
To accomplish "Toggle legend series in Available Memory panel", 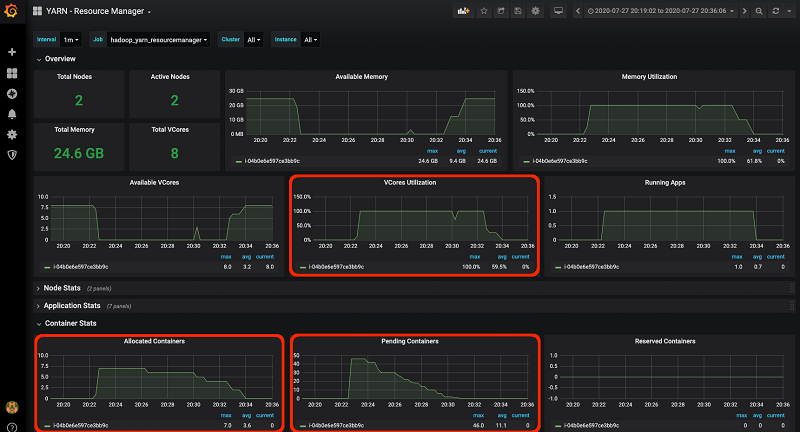I will 272,161.
